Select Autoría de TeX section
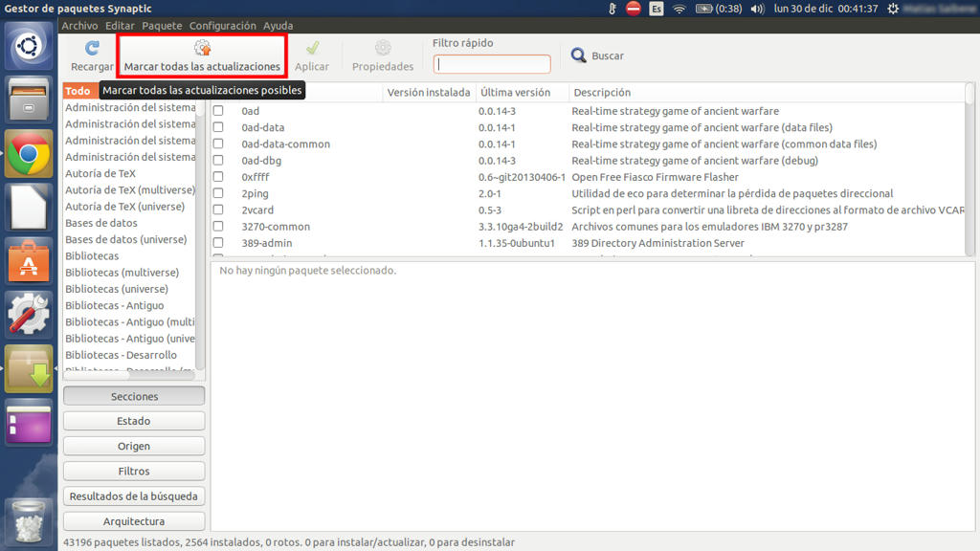Screen dimensions: 980x551 (x=100, y=174)
